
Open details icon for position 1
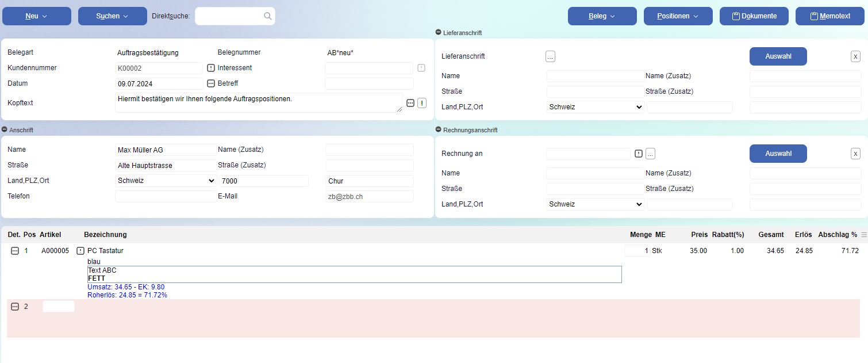[15, 251]
